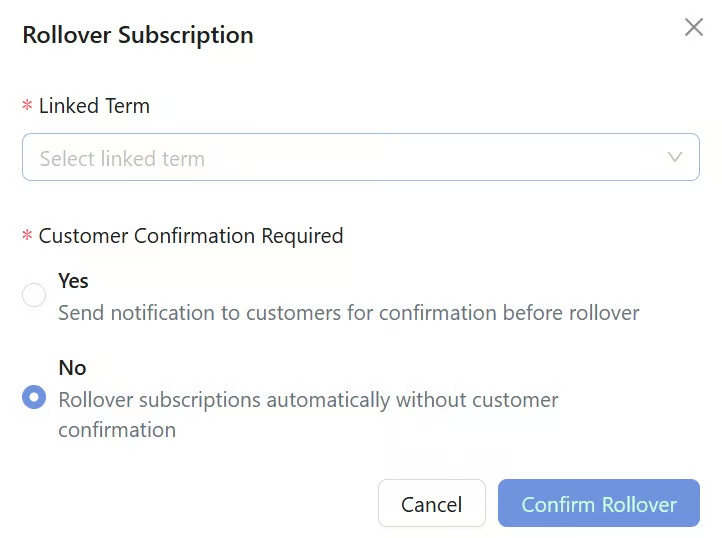The height and width of the screenshot is (538, 722).
Task: Click the bold 'No' option label
Action: click(x=72, y=367)
